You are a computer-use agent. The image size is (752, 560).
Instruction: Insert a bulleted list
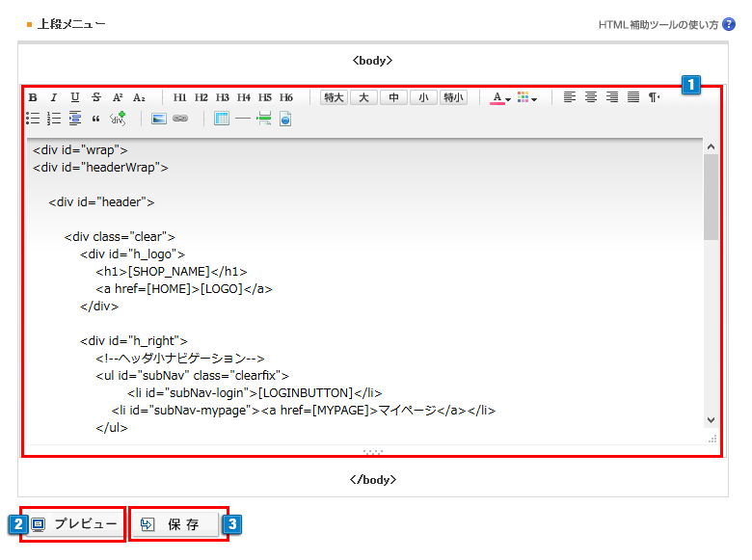tap(33, 119)
